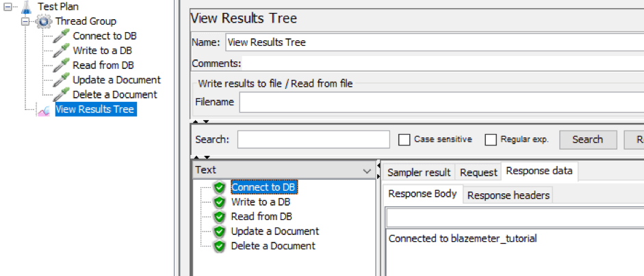Viewport: 644px width, 276px height.
Task: Select Test Plan in the tree
Action: [58, 7]
